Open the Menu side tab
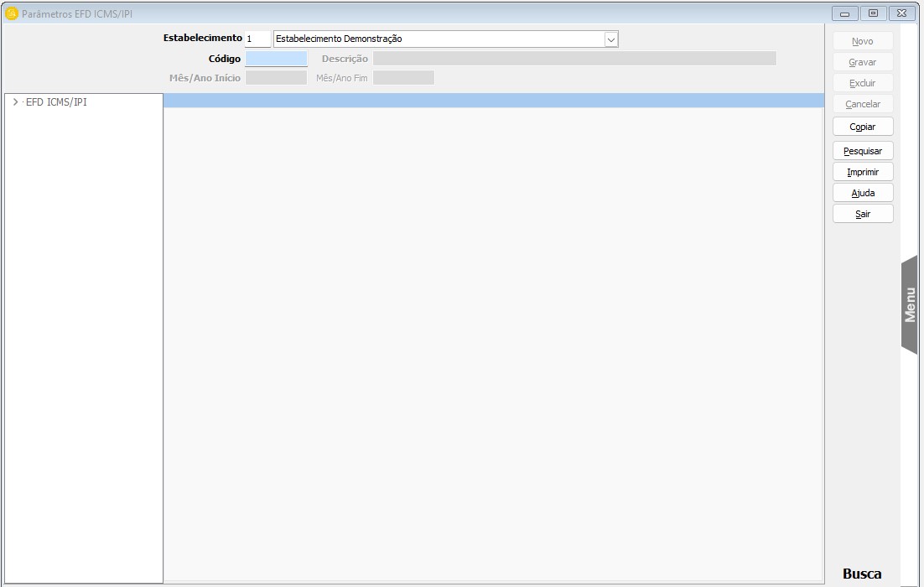The width and height of the screenshot is (924, 587). [x=910, y=304]
